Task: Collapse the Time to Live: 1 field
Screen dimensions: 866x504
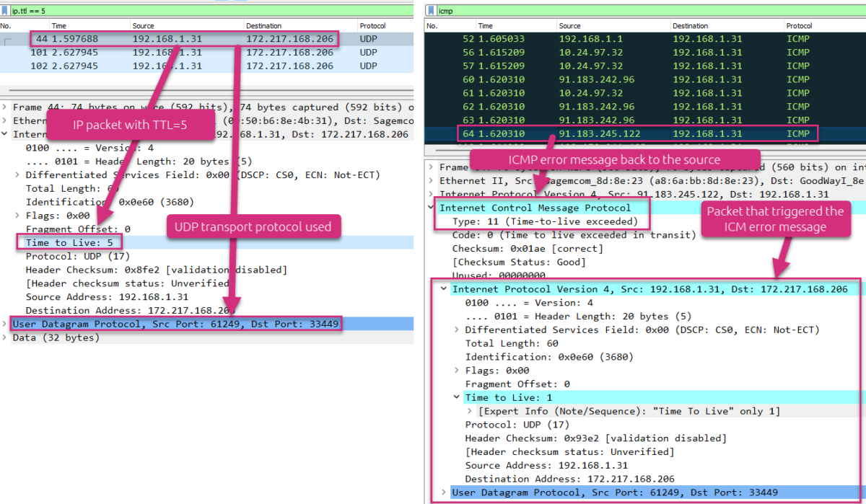Action: click(457, 397)
